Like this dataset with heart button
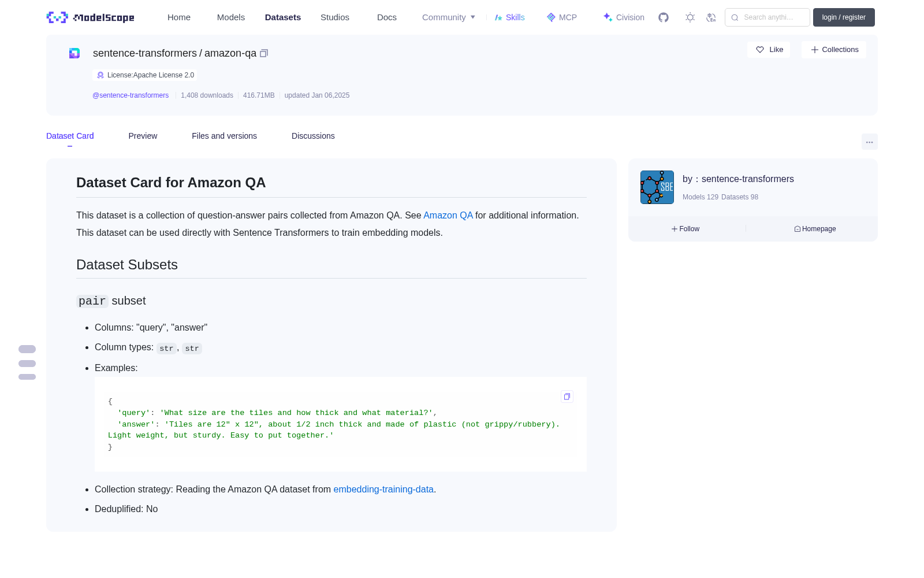Screen dimensions: 924x578 (769, 50)
